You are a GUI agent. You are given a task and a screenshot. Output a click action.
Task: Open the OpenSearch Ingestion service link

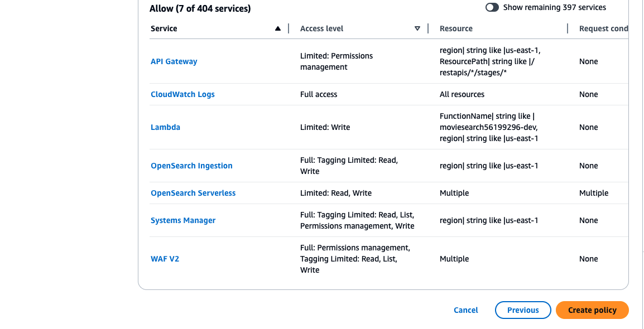click(x=191, y=166)
